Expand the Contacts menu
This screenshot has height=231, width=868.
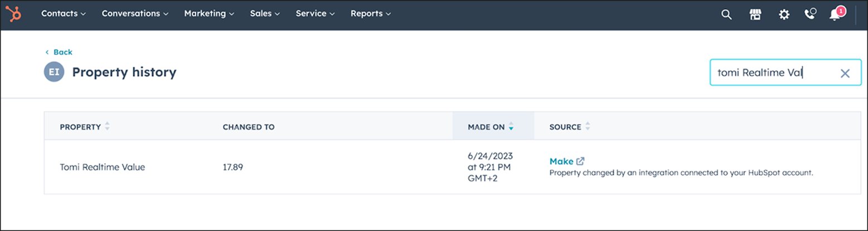coord(63,13)
